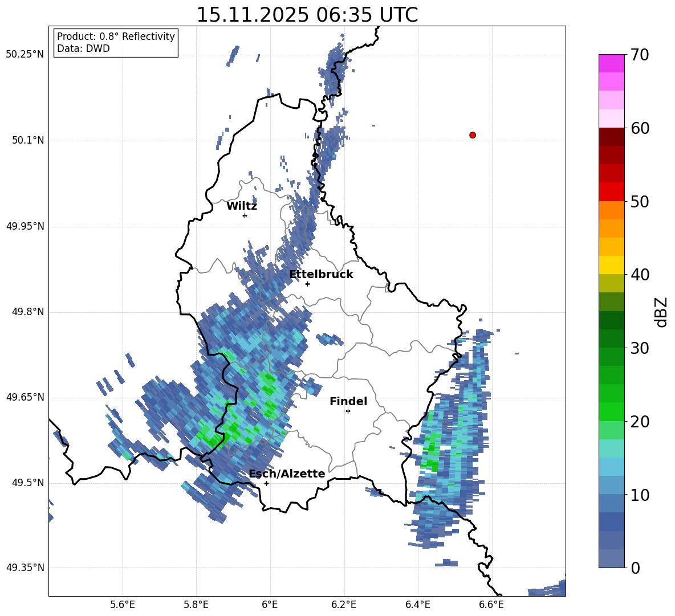Image resolution: width=675 pixels, height=616 pixels.
Task: Click the 70 tick on colorbar
Action: [x=640, y=55]
